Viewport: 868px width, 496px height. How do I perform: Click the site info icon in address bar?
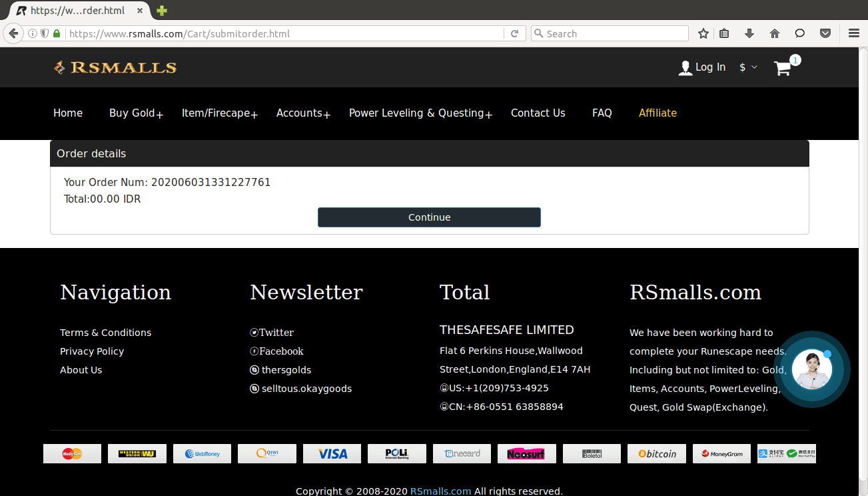tap(32, 33)
